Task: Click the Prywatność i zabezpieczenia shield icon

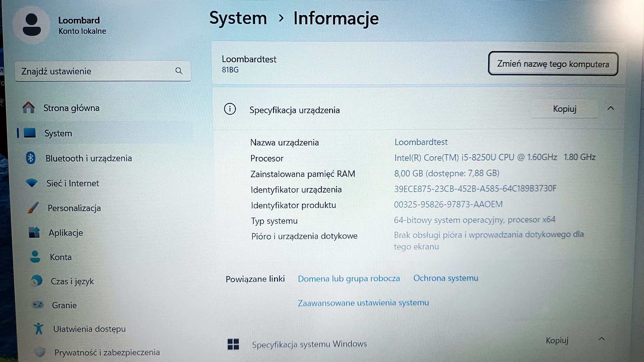Action: pos(40,352)
